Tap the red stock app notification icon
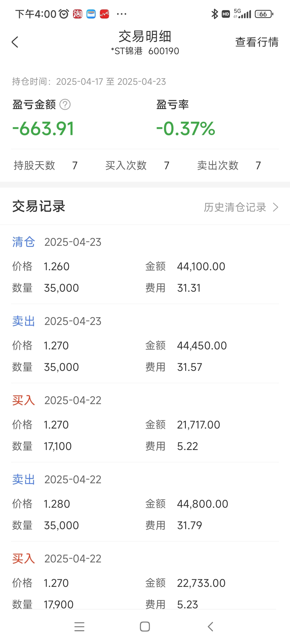 104,14
